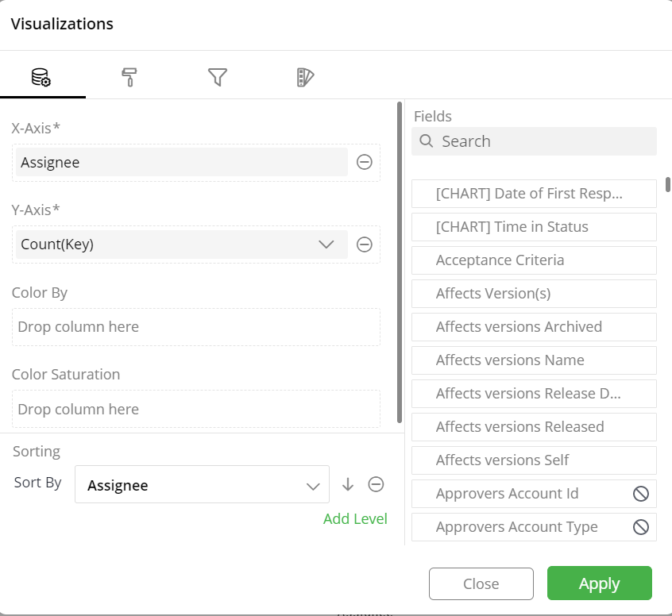Click the Color By drop zone
Image resolution: width=672 pixels, height=616 pixels.
pyautogui.click(x=196, y=327)
